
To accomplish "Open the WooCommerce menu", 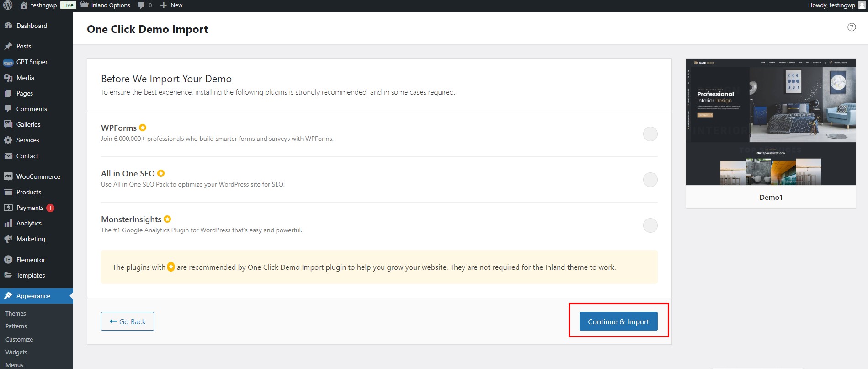I will point(37,176).
